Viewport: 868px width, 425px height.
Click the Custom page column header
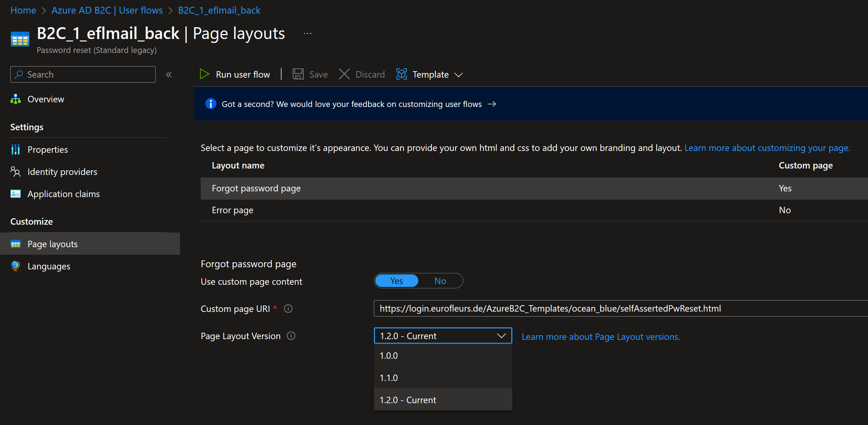tap(806, 166)
